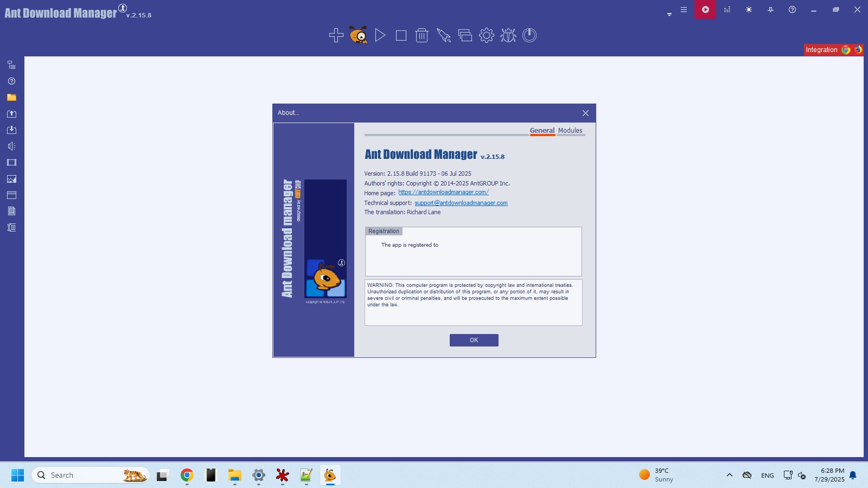
Task: Open settings with the gear icon
Action: (x=487, y=35)
